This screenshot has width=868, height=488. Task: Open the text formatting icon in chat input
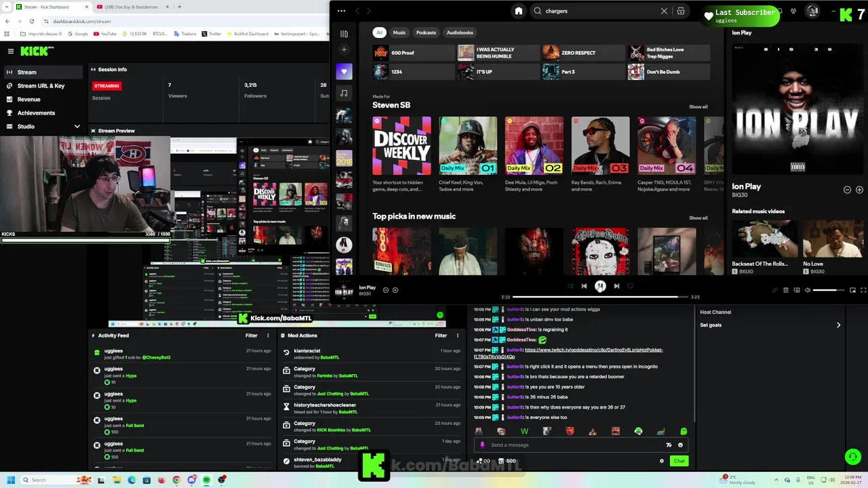[x=669, y=445]
